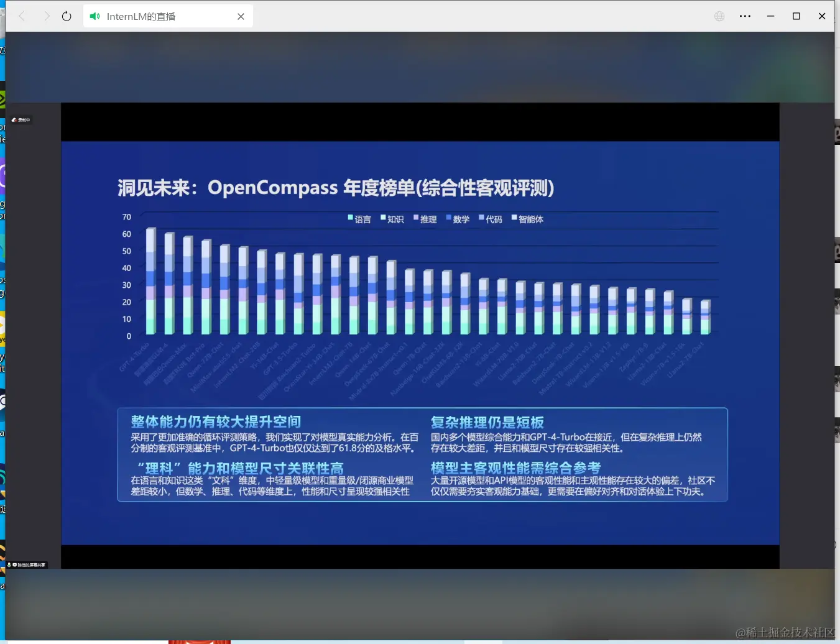
Task: Click the 推理 legend swatch in the chart
Action: [x=417, y=218]
